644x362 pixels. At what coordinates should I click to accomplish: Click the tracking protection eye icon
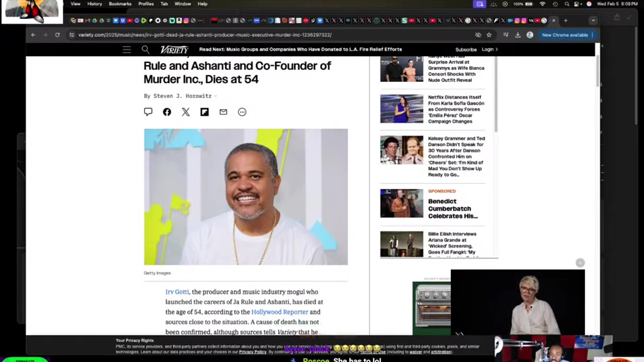pos(478,35)
